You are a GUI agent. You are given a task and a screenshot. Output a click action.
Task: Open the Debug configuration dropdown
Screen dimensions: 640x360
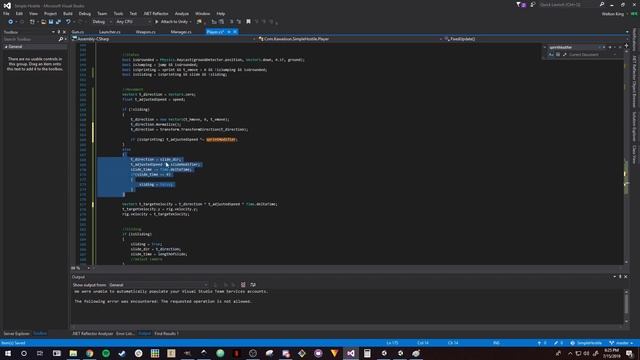tap(101, 22)
